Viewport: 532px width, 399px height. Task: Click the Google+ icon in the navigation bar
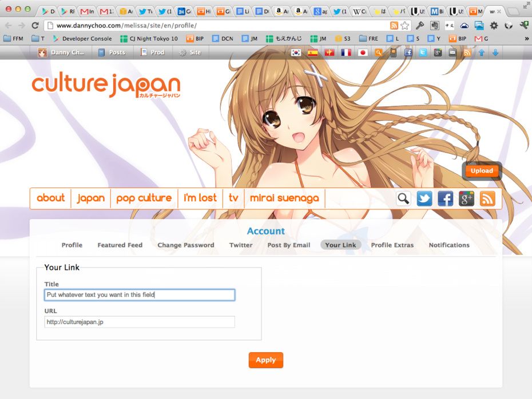point(467,198)
